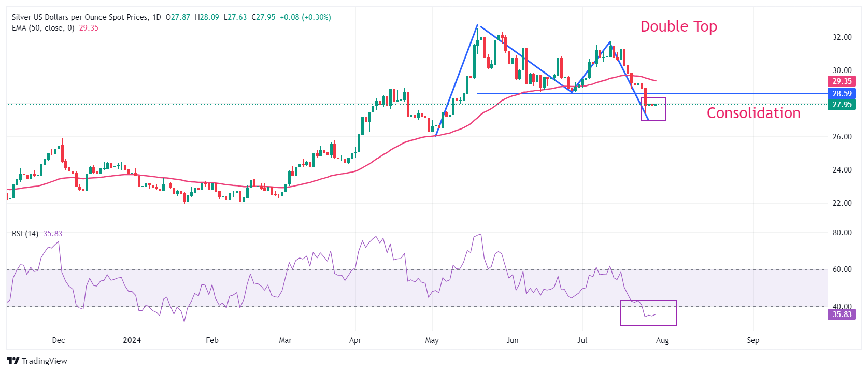Select the Silver US Dollars chart title

point(79,17)
